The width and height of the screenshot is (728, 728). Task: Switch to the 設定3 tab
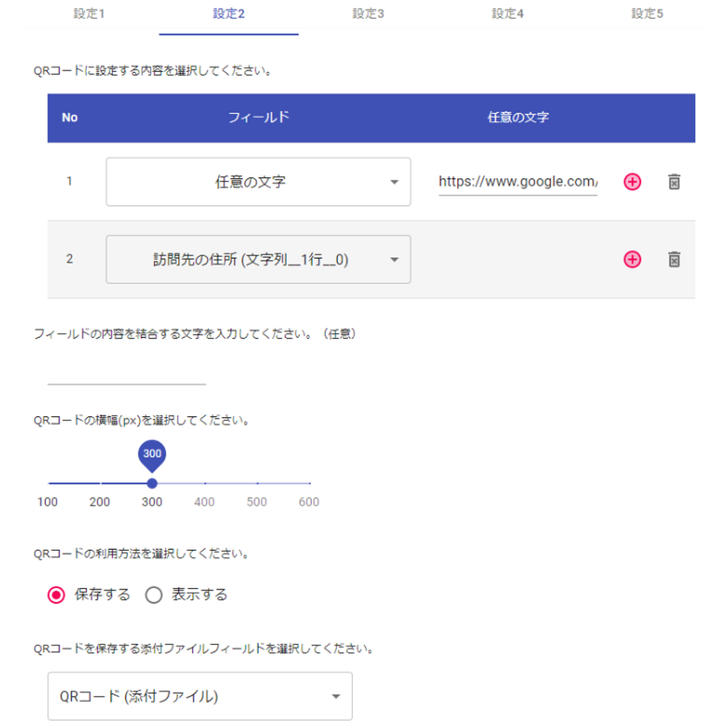(368, 14)
